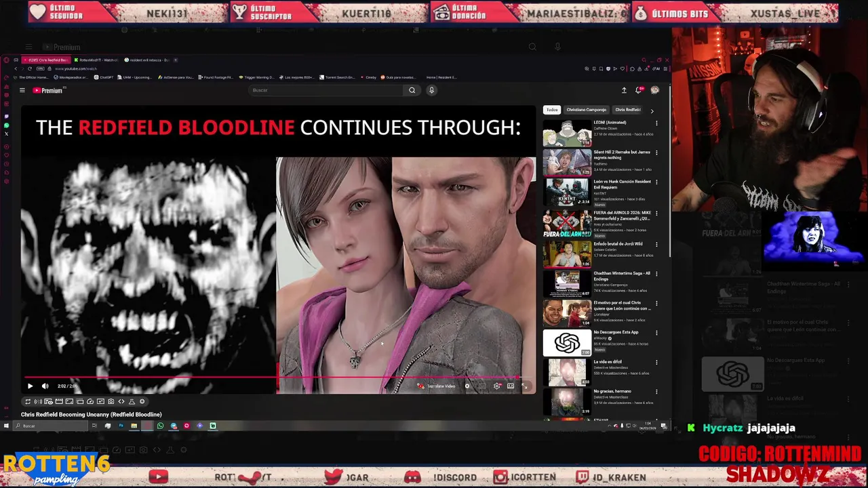The width and height of the screenshot is (868, 488).
Task: Start voice search with the microphone icon
Action: (431, 90)
